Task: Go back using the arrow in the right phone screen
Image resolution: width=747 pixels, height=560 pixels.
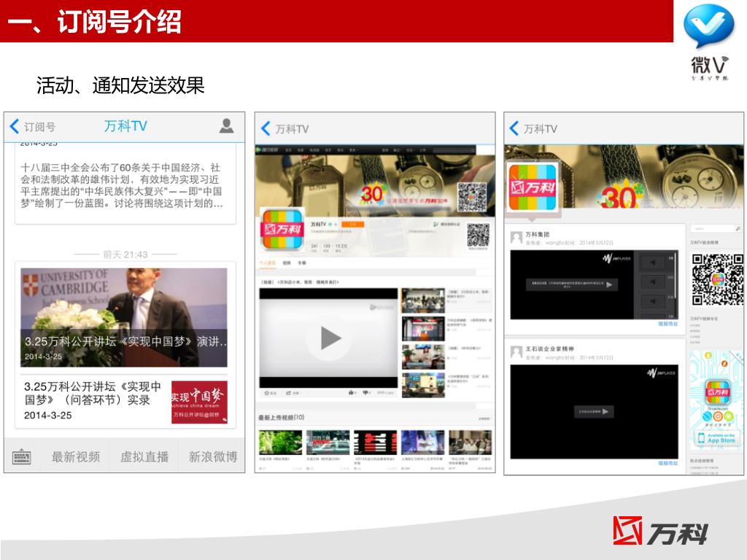Action: (x=514, y=128)
